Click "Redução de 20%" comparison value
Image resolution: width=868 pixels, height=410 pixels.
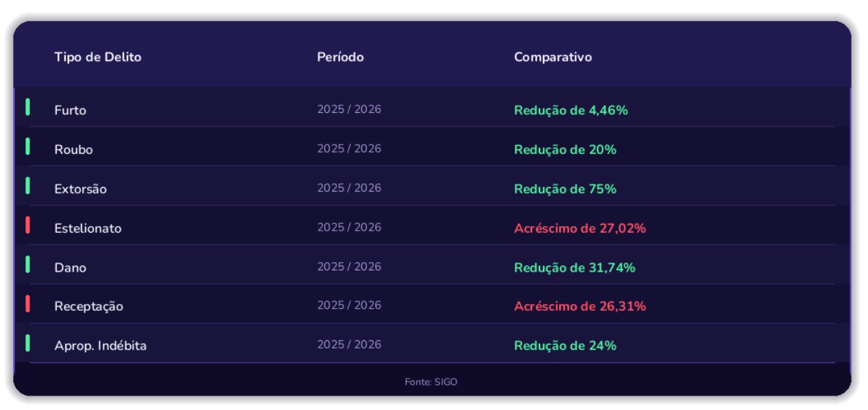click(x=565, y=150)
